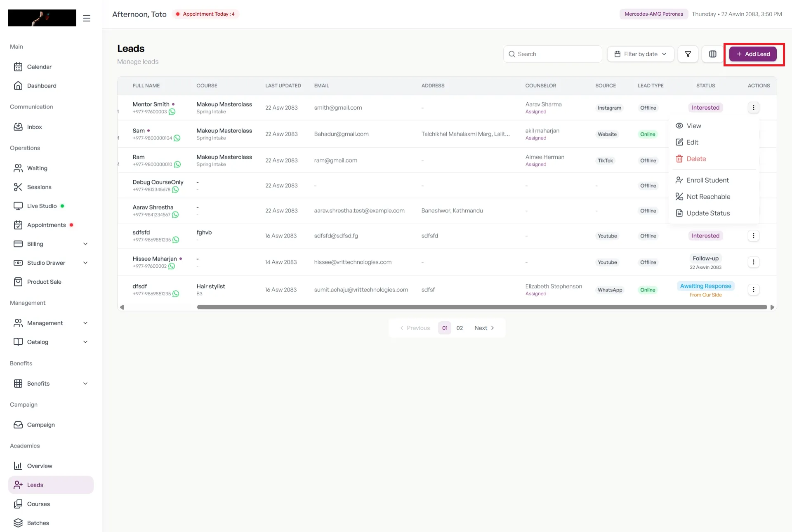Open Product Sale in sidebar
This screenshot has width=792, height=532.
[51, 282]
